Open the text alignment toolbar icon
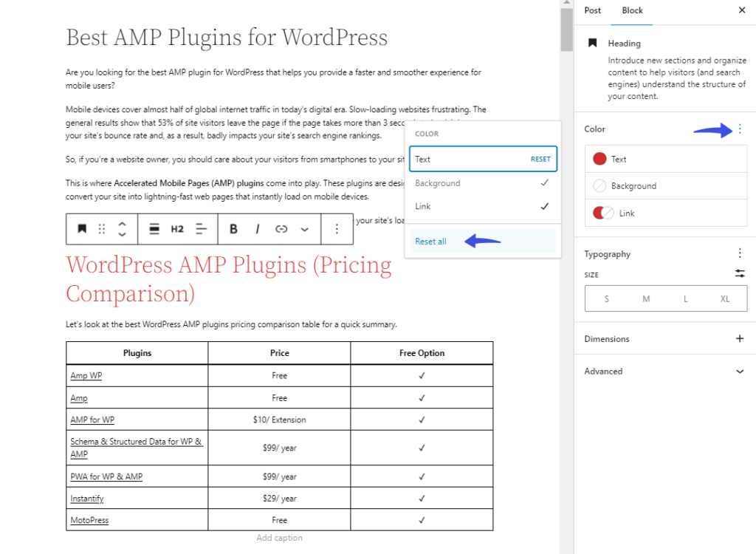Image resolution: width=756 pixels, height=554 pixels. [201, 229]
